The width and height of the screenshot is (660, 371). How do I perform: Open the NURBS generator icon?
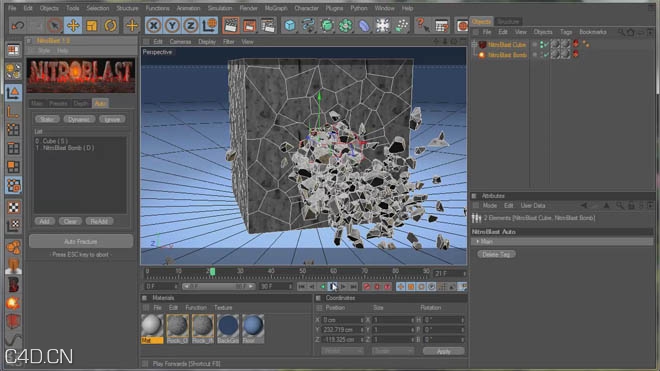point(327,26)
